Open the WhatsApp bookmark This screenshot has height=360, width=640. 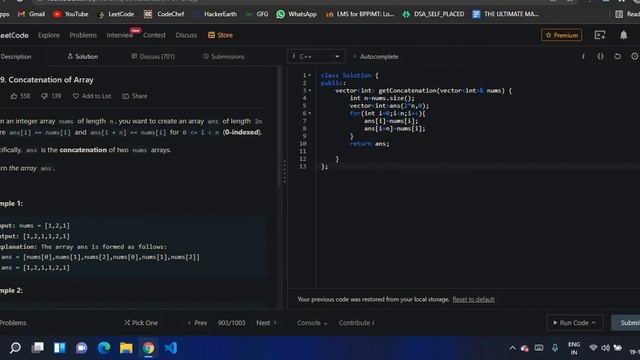(x=296, y=14)
